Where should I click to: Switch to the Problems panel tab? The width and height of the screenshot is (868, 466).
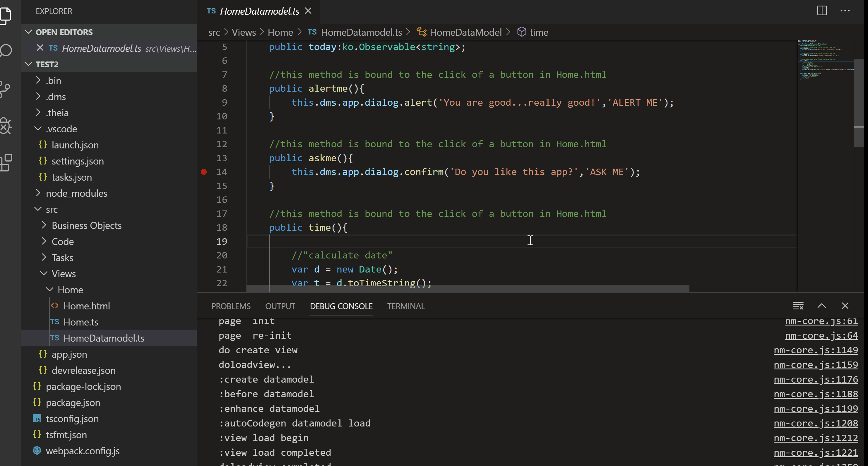tap(231, 306)
